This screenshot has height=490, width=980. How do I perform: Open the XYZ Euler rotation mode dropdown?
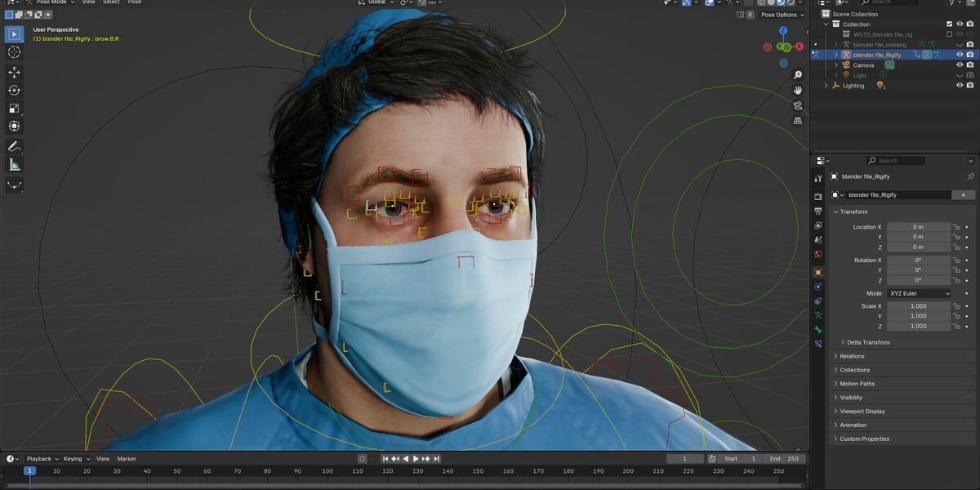click(x=919, y=293)
